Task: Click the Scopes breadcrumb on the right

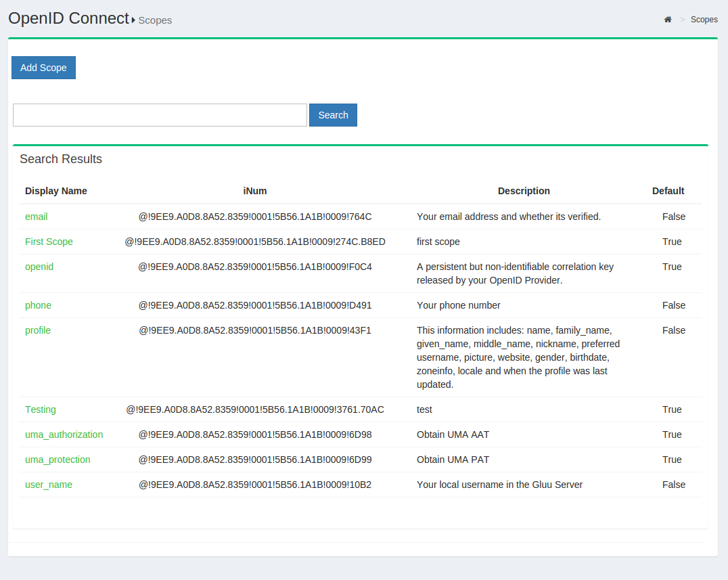Action: [x=704, y=20]
